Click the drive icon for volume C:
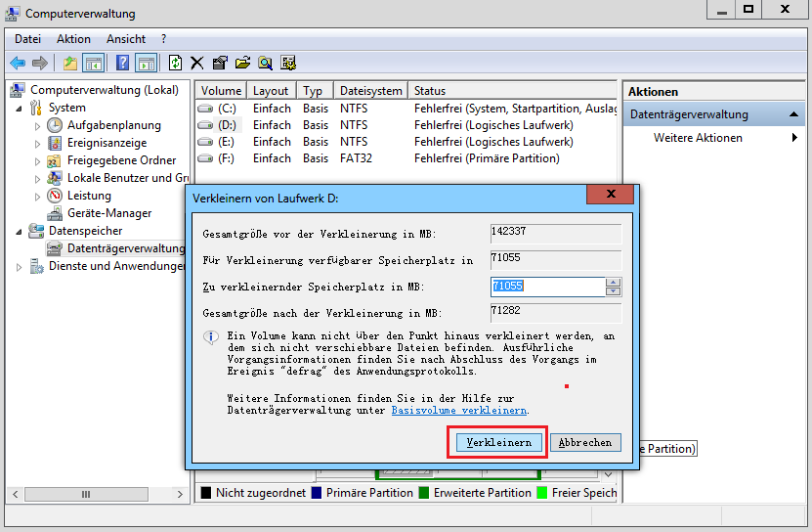 [205, 109]
